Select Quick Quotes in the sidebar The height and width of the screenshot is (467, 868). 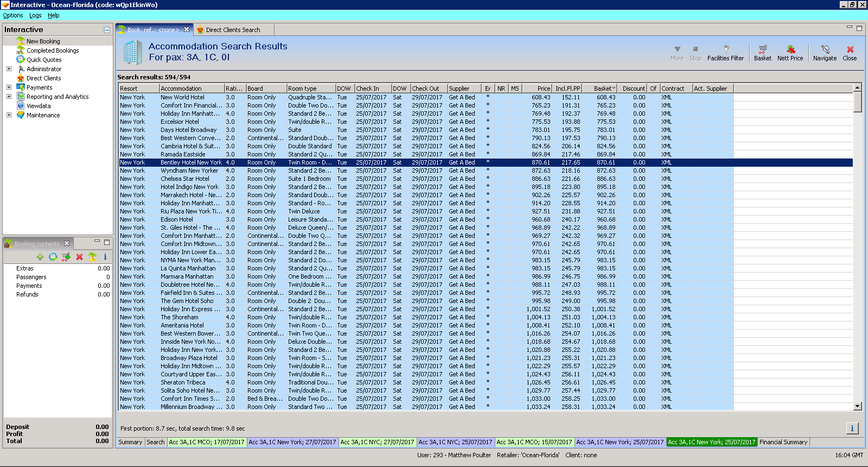pyautogui.click(x=44, y=60)
